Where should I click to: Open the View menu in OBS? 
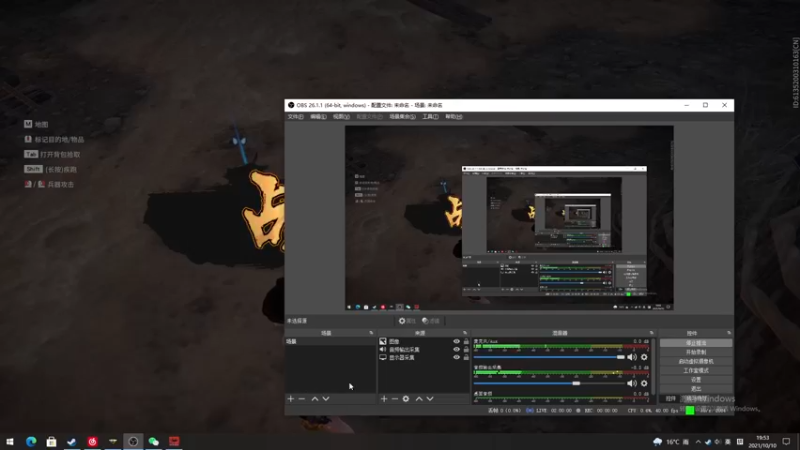(341, 117)
